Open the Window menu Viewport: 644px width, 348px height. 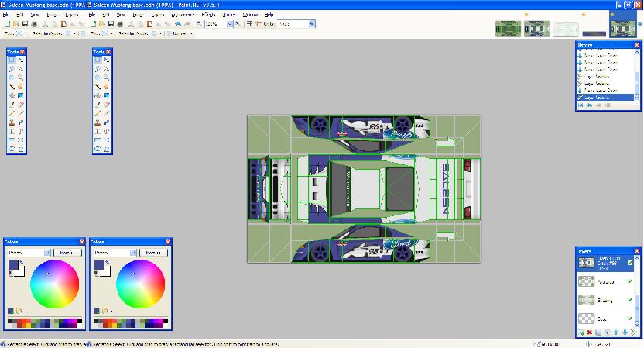tap(250, 15)
